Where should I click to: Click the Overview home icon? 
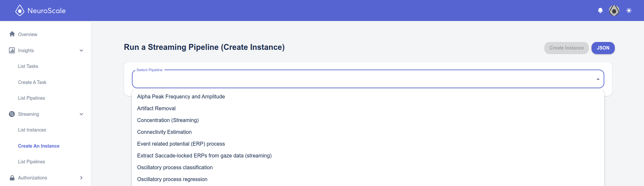pyautogui.click(x=12, y=34)
